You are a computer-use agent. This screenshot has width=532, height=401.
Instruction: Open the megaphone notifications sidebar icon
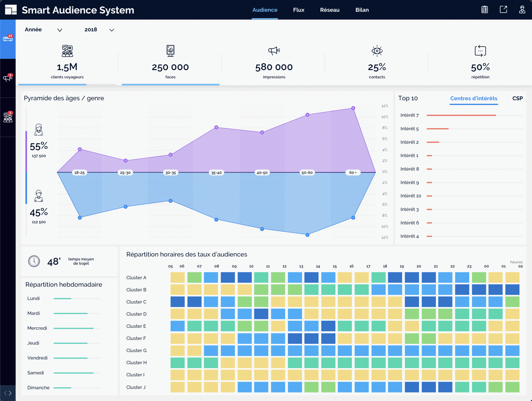tap(8, 78)
